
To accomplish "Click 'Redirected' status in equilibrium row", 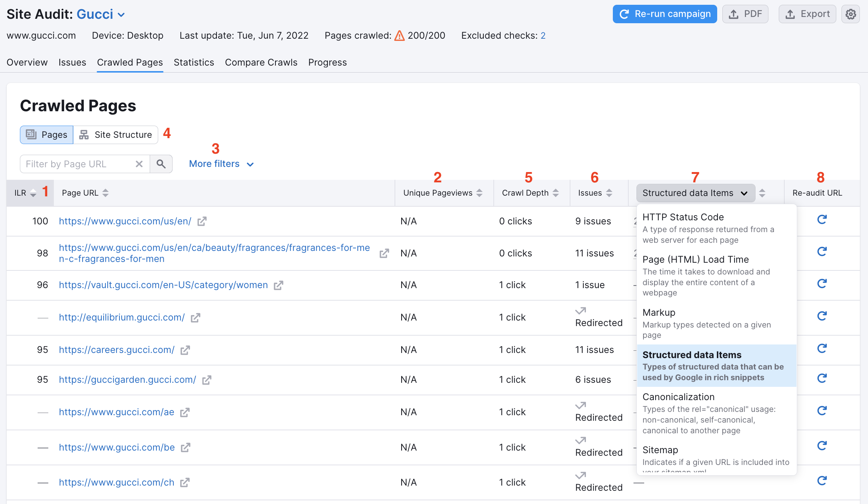I will pos(598,323).
